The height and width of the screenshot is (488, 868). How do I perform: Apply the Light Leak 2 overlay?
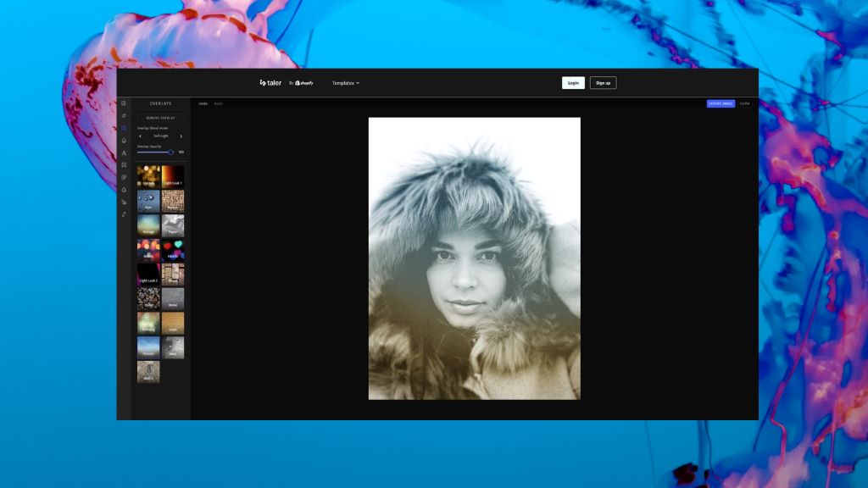[x=148, y=274]
